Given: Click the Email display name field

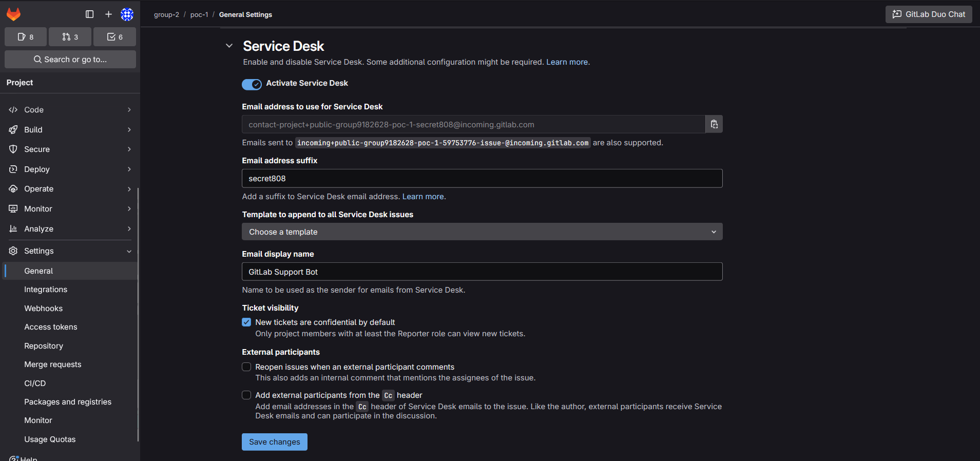Looking at the screenshot, I should (x=482, y=272).
